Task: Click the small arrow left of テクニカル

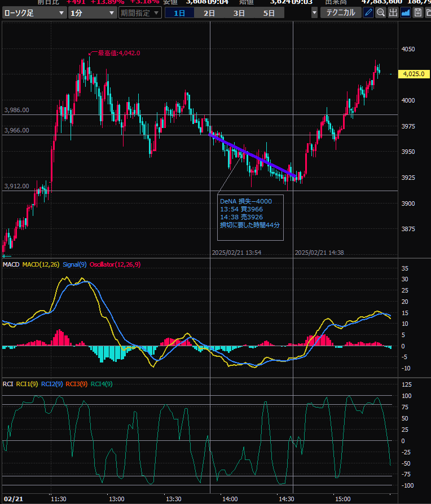Action: pos(314,12)
